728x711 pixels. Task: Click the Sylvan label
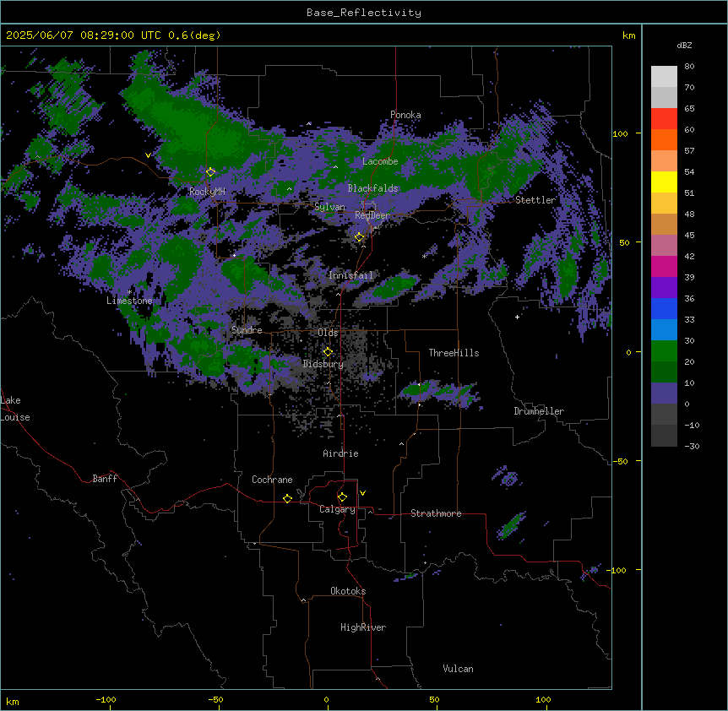coord(329,207)
